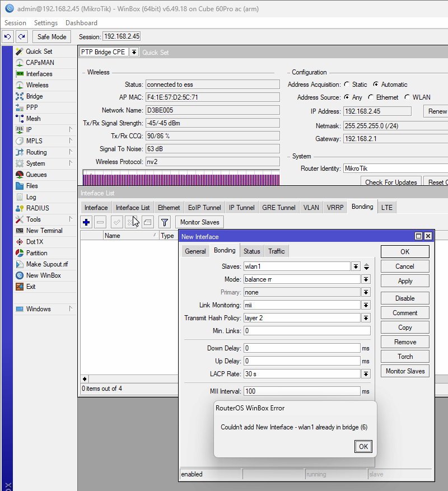Open Quick Set from the sidebar
Viewport: 448px width, 491px height.
39,52
